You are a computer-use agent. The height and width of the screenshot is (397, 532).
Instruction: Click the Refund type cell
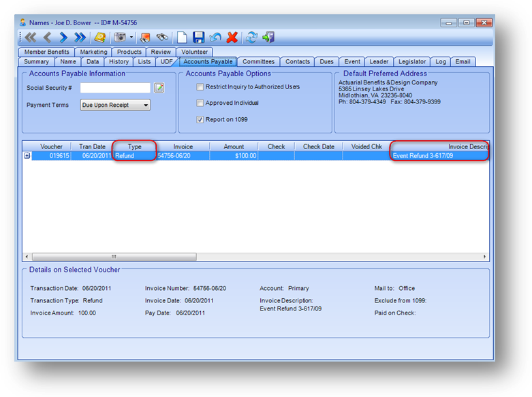134,156
